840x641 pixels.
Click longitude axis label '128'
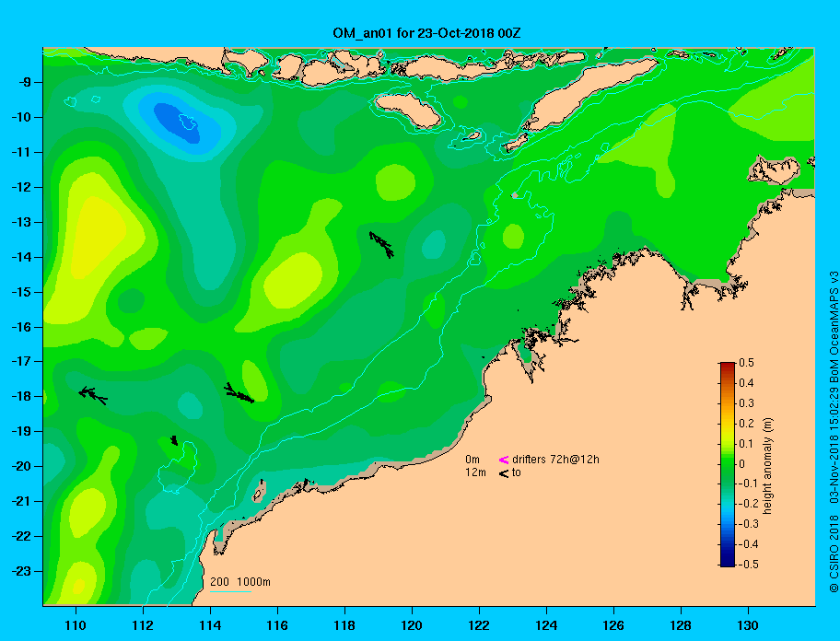[x=681, y=625]
